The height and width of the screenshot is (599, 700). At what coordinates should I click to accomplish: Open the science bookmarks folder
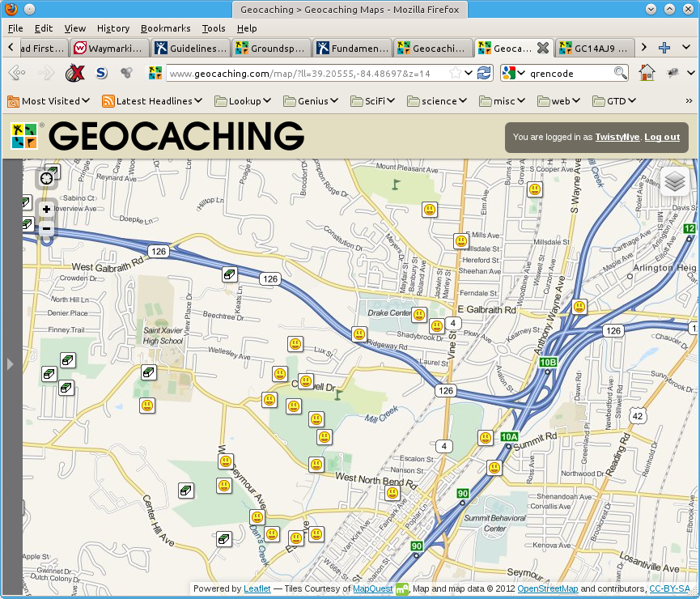(x=437, y=101)
